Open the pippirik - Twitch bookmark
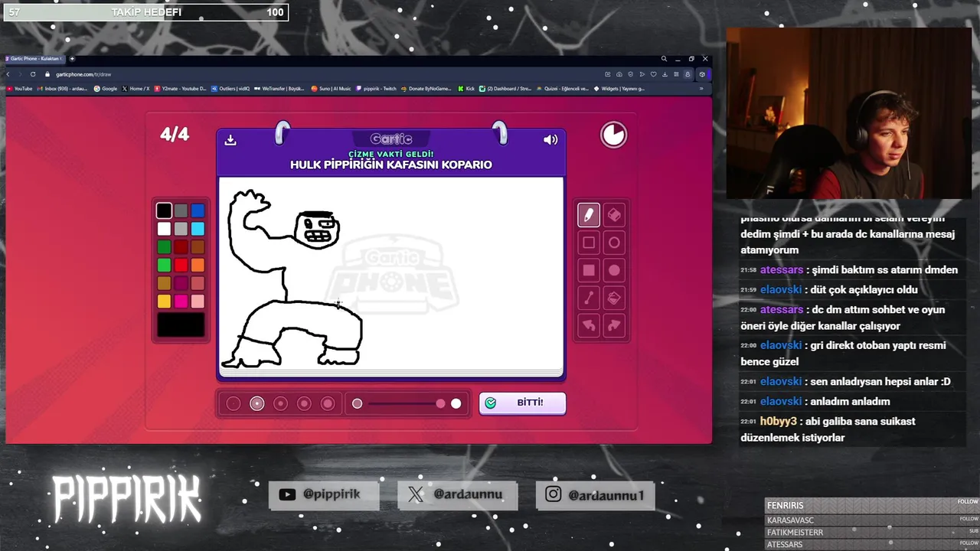 [x=376, y=89]
